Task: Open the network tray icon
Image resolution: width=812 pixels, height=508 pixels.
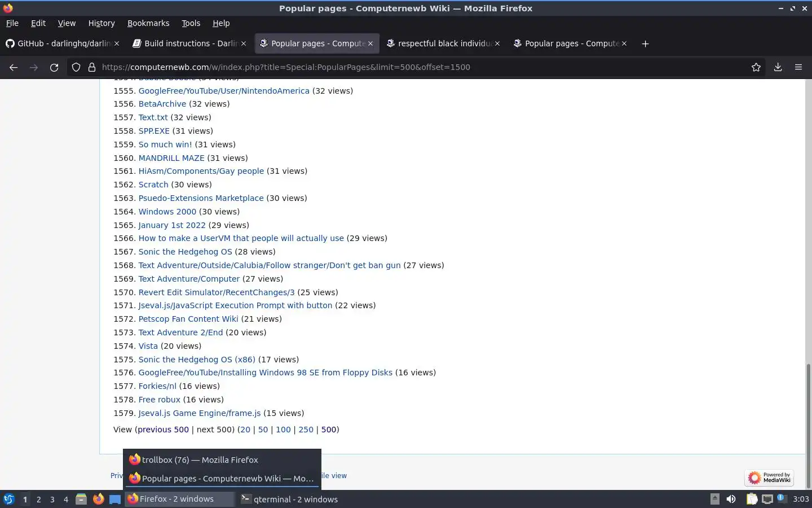Action: (767, 499)
